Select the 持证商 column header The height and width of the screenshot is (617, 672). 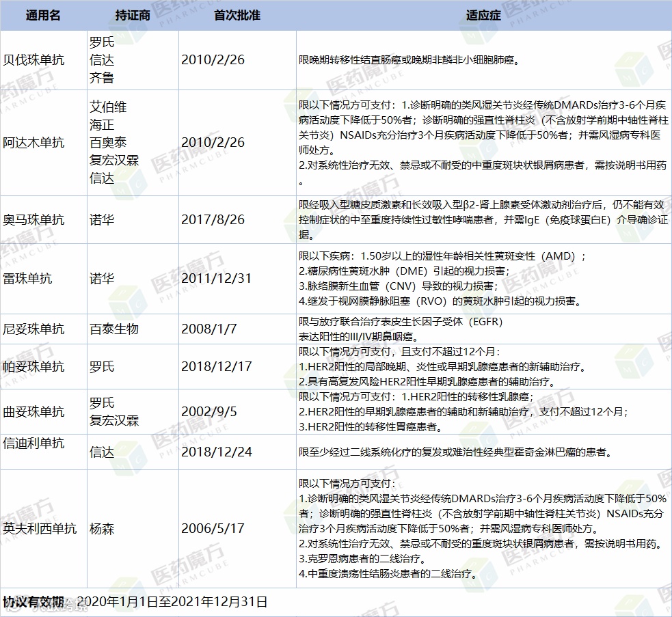[x=133, y=16]
